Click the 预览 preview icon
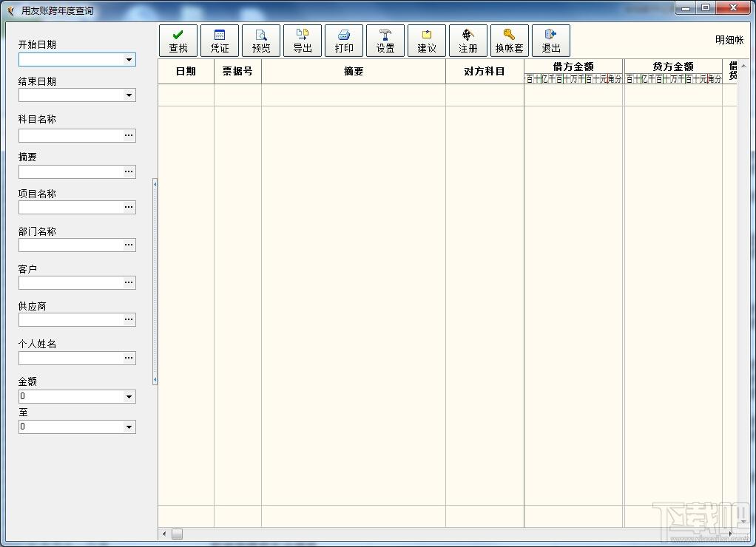The height and width of the screenshot is (547, 756). coord(261,41)
